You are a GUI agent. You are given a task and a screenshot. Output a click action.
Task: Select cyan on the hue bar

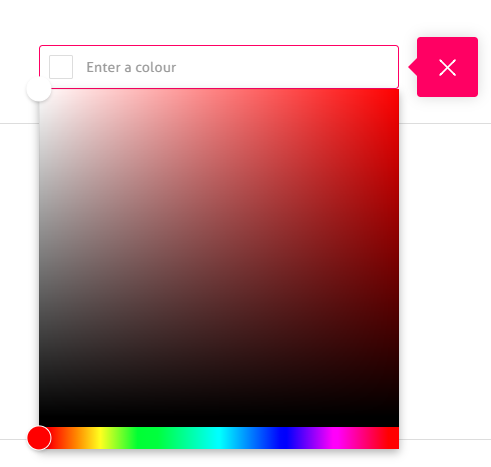[219, 438]
